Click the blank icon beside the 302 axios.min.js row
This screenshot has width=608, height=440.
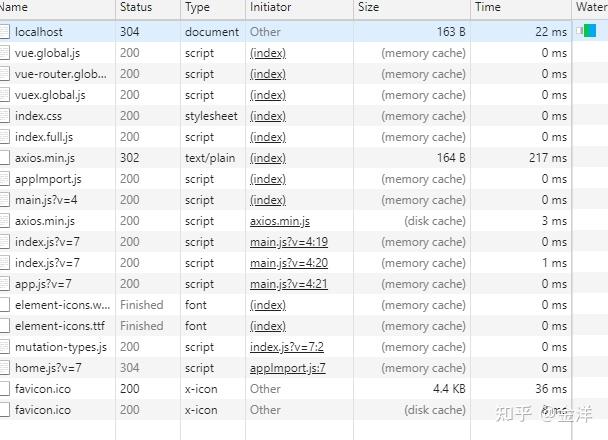5,157
